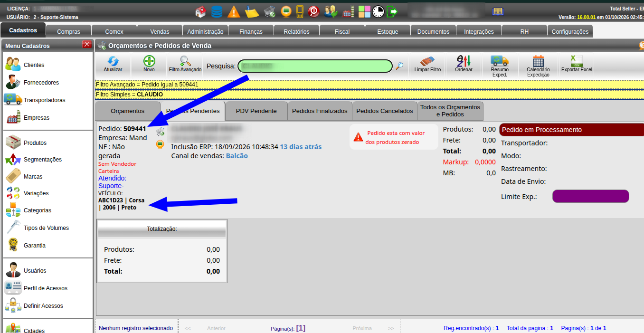The height and width of the screenshot is (333, 644).
Task: Open Produtos in the Cadastros menu
Action: point(35,143)
